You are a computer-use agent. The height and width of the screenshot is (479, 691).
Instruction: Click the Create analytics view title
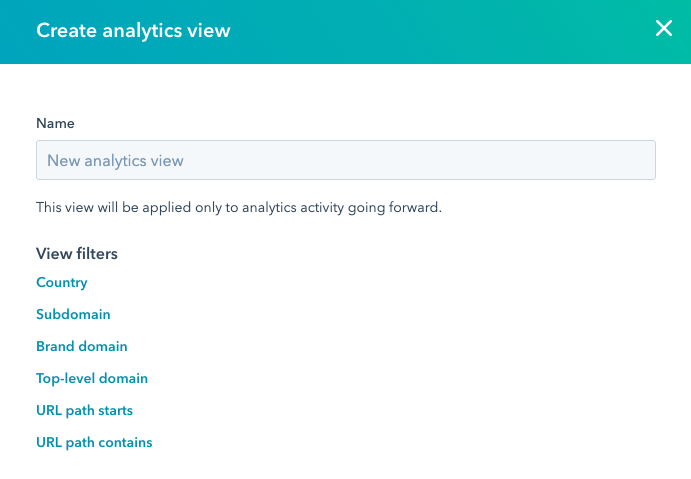point(133,31)
